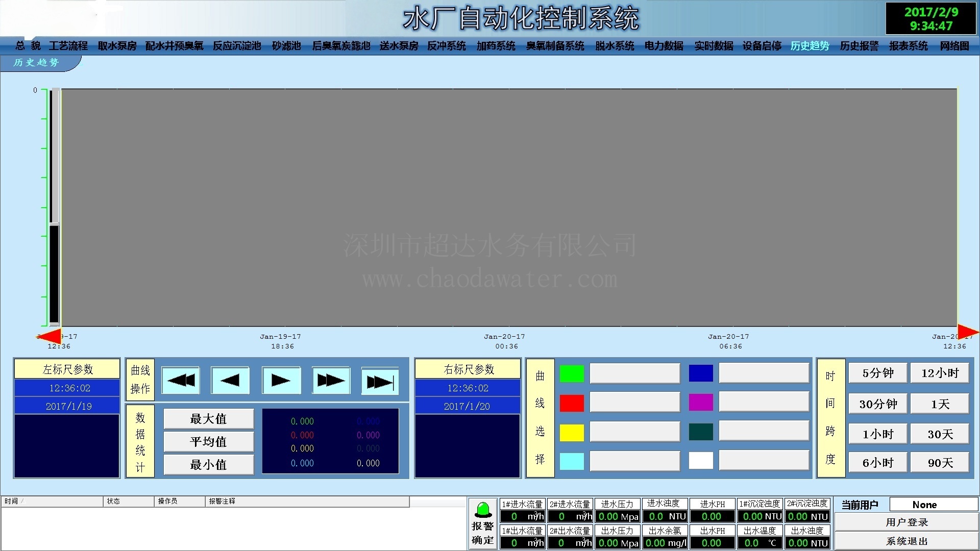
Task: Open curve selector next to red swatch
Action: point(635,403)
